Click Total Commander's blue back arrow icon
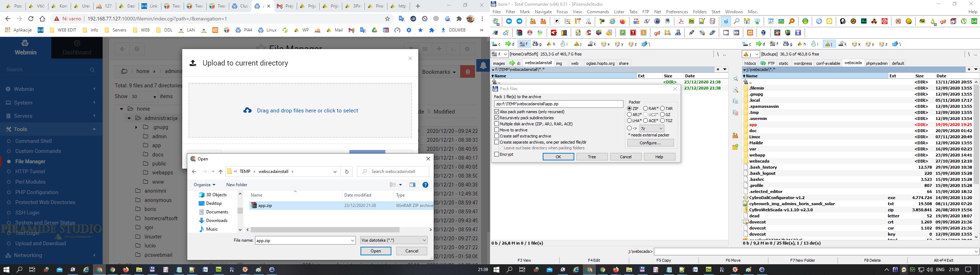The height and width of the screenshot is (275, 980). (509, 21)
